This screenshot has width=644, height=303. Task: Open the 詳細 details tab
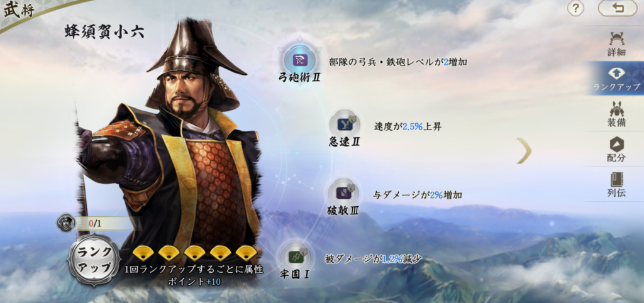(x=616, y=44)
